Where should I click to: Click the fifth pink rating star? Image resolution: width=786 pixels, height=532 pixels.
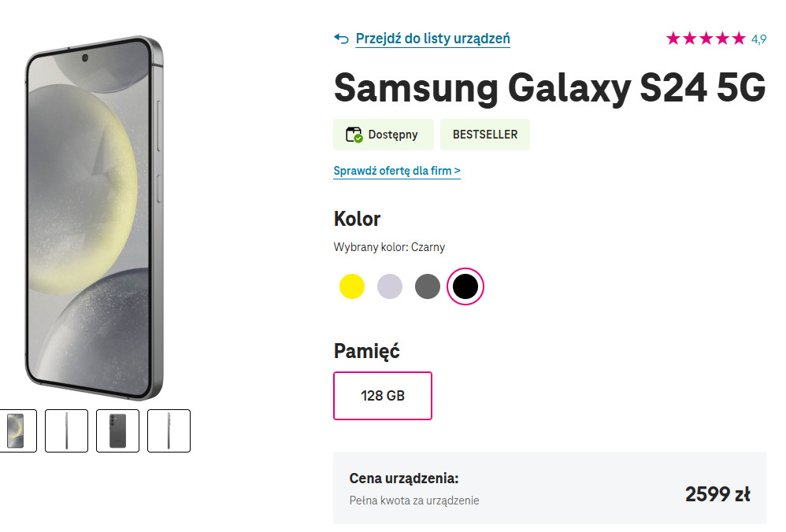tap(738, 39)
